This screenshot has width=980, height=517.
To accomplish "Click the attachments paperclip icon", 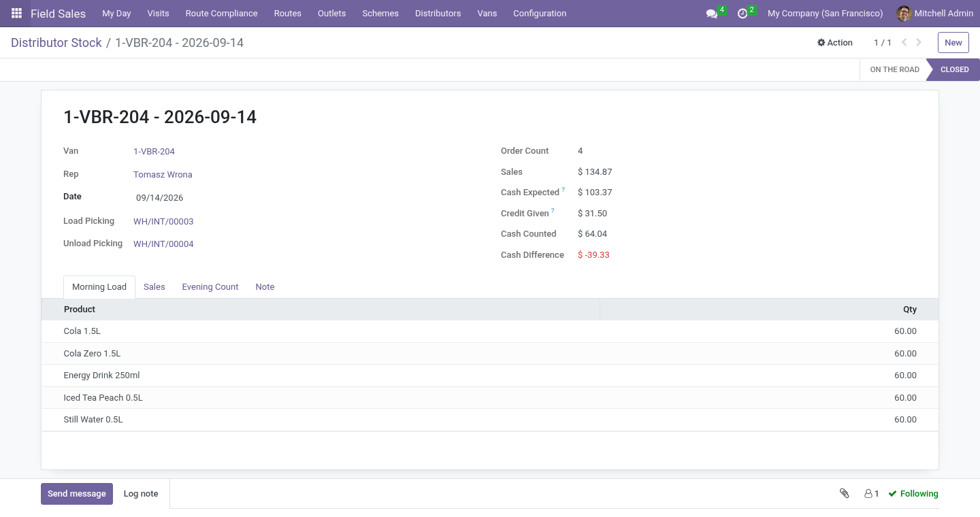I will click(x=844, y=494).
